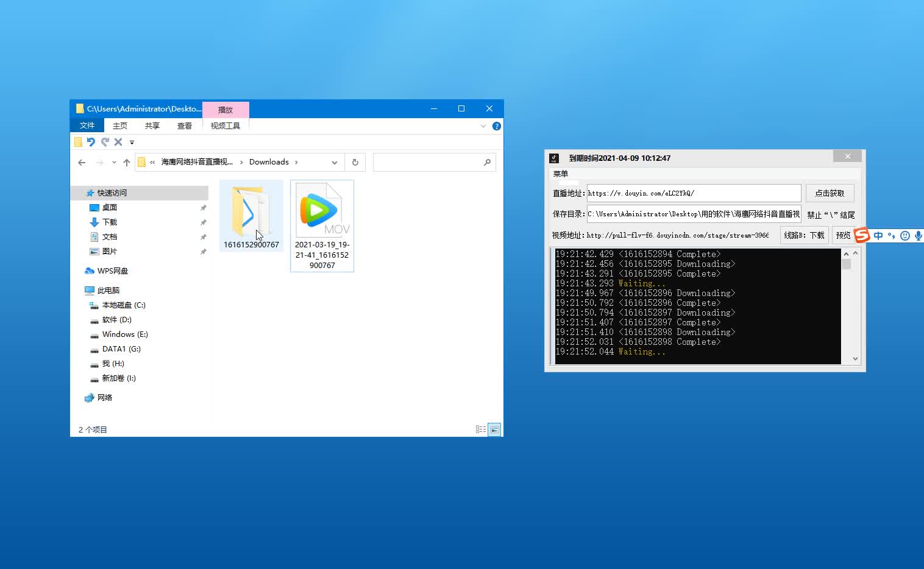Expand the ribbon with the chevron
924x569 pixels.
tap(483, 126)
